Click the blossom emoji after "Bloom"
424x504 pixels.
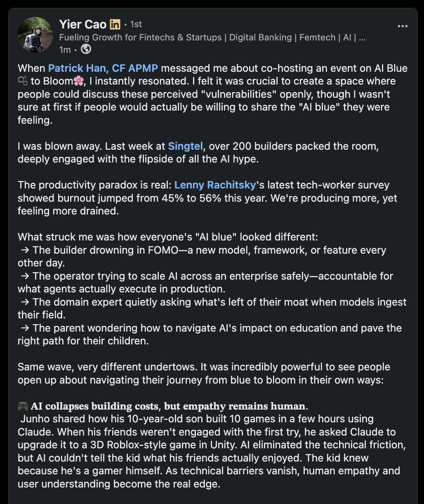pos(78,81)
